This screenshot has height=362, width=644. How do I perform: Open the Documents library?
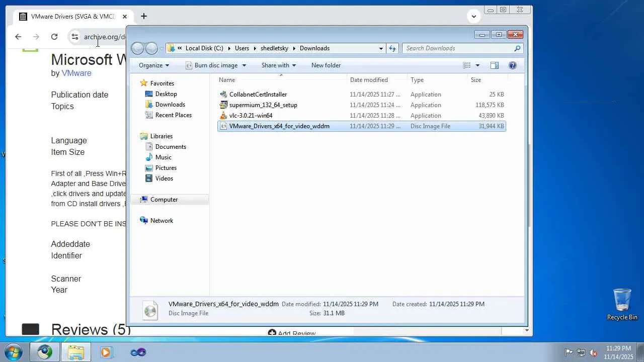point(171,147)
